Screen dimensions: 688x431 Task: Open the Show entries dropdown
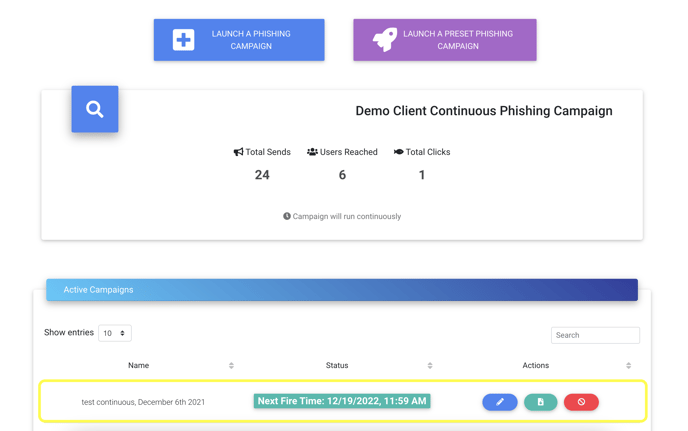[x=115, y=333]
